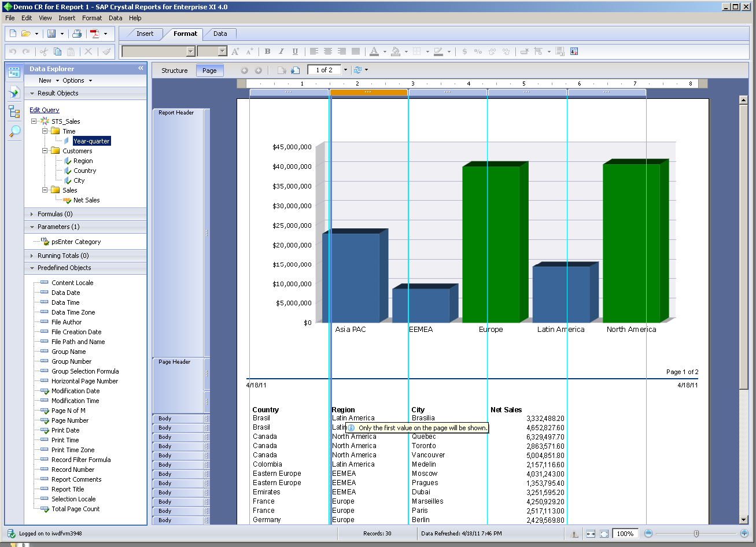Click the Page Header section label
Image resolution: width=756 pixels, height=547 pixels.
coord(174,362)
